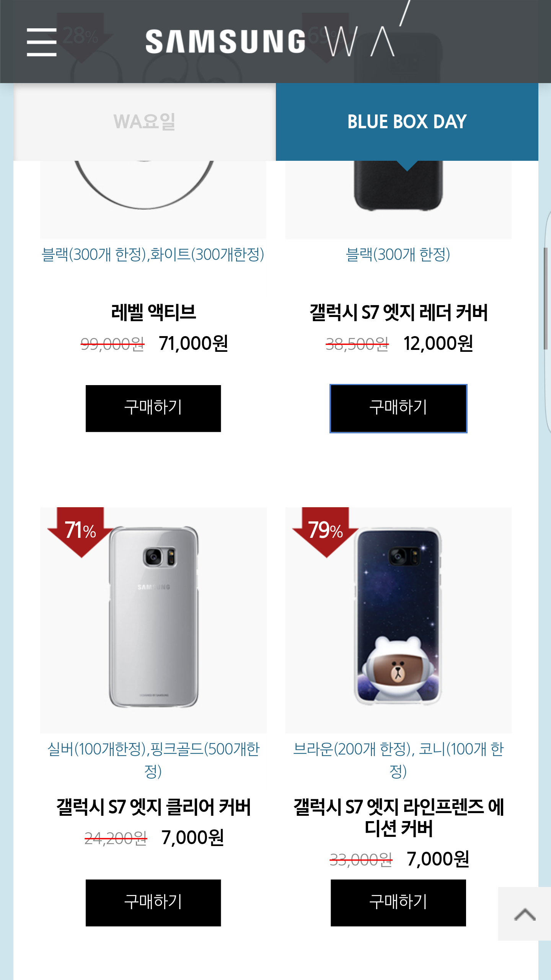The height and width of the screenshot is (980, 551).
Task: Open the black leather cover image
Action: coord(398,200)
